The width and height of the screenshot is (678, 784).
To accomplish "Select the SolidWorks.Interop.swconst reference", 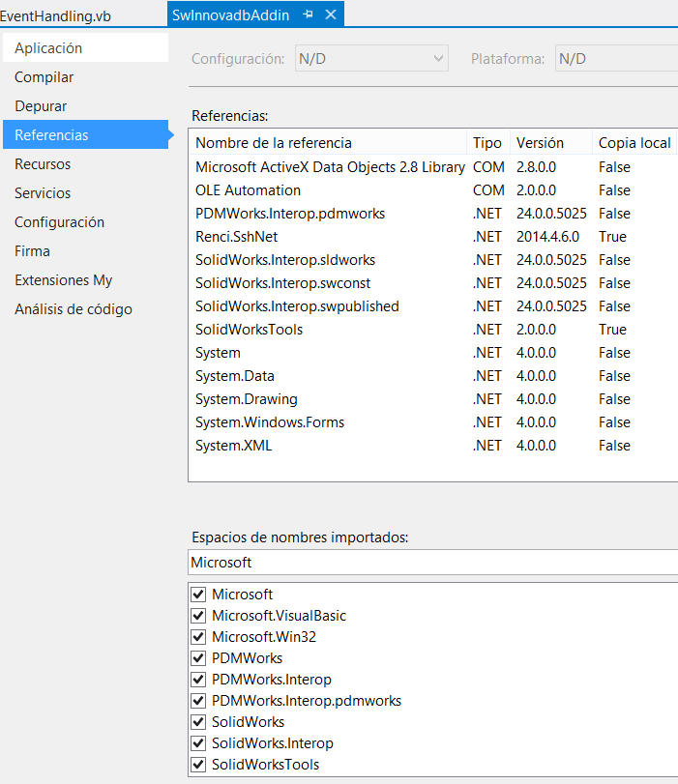I will (x=433, y=283).
